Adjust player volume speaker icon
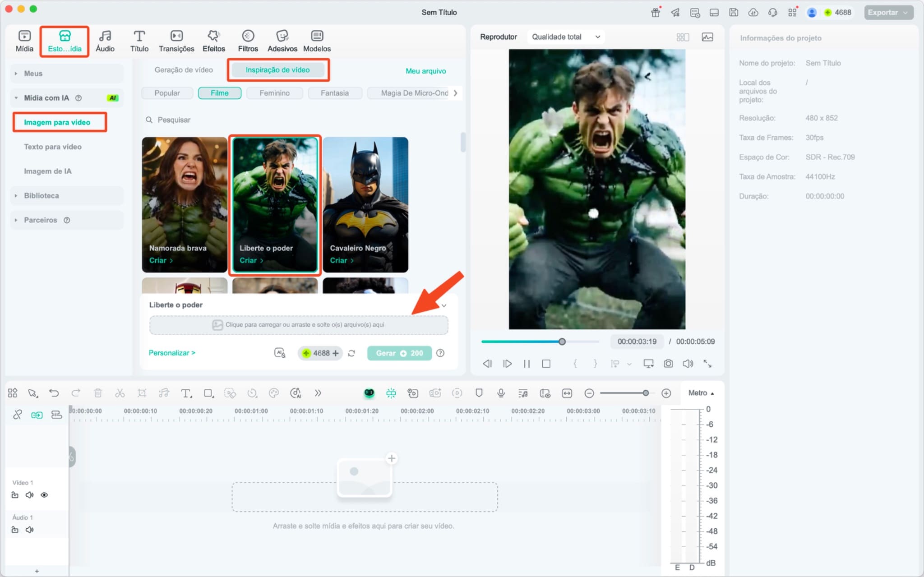 [x=688, y=364]
